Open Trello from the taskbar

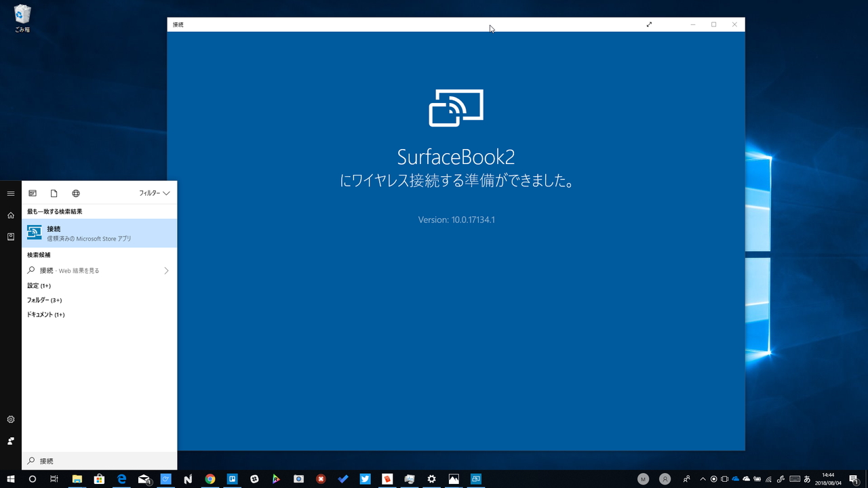tap(232, 479)
